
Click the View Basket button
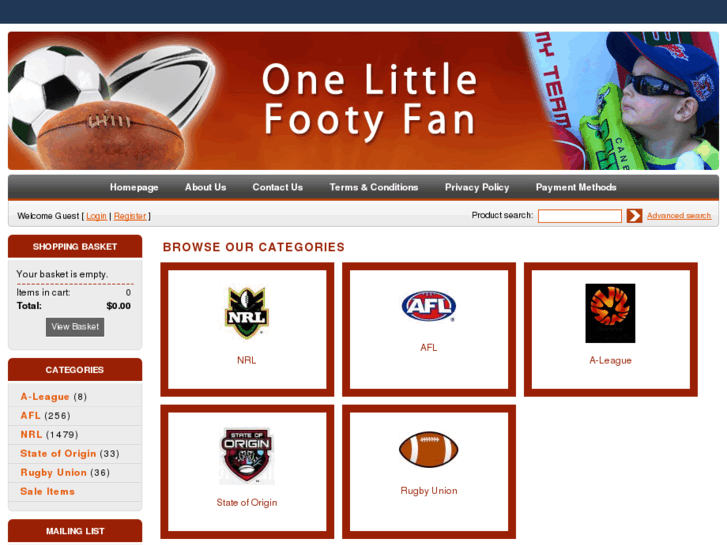pos(75,327)
